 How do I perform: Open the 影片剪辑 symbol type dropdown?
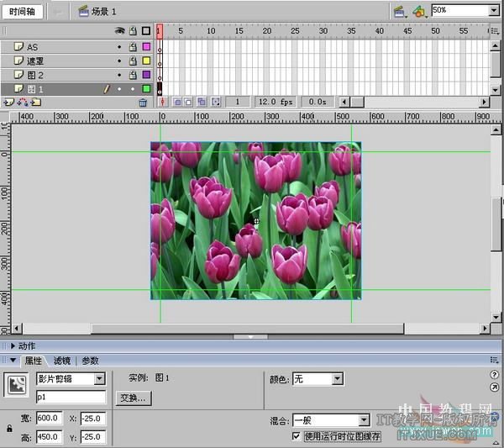(x=100, y=379)
